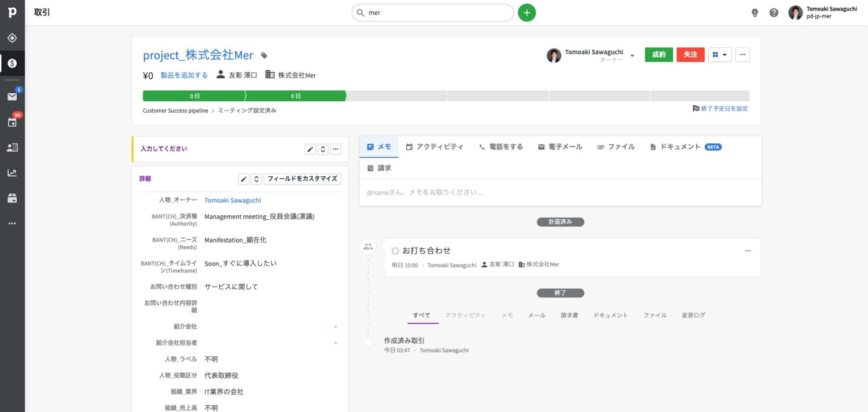The height and width of the screenshot is (412, 868).
Task: Click the 製品を追加する link
Action: 184,75
